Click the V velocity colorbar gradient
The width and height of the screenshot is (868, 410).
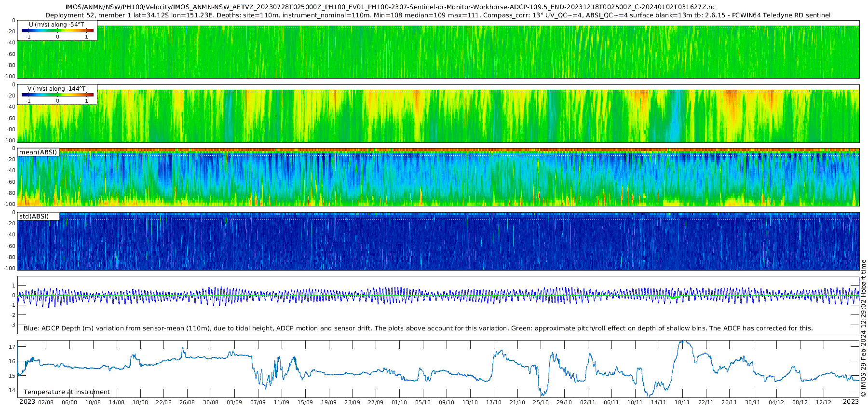(57, 95)
